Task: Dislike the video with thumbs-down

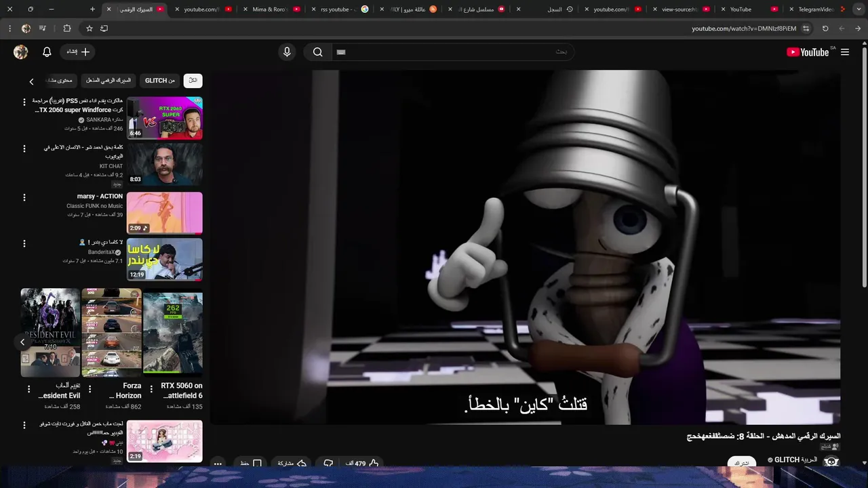Action: [x=328, y=464]
